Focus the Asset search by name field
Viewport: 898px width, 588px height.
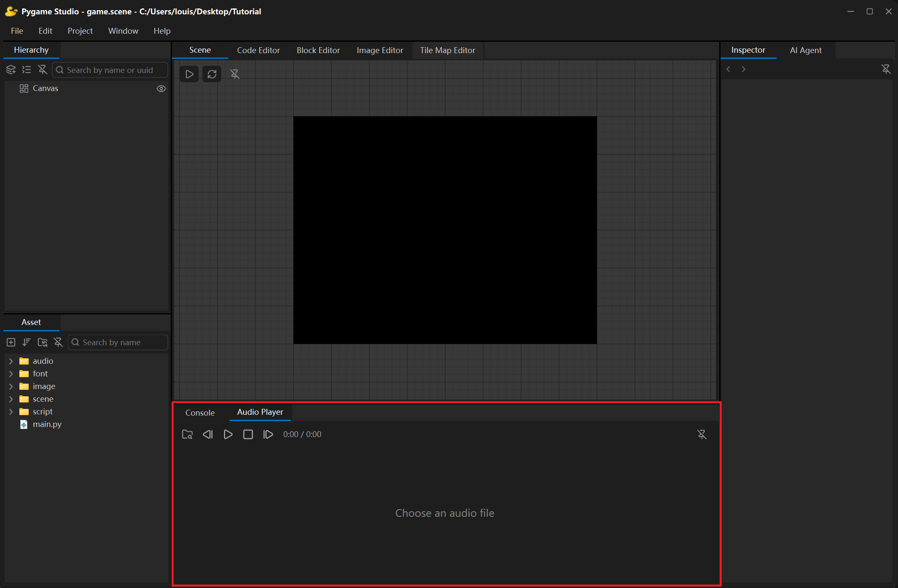[x=118, y=342]
